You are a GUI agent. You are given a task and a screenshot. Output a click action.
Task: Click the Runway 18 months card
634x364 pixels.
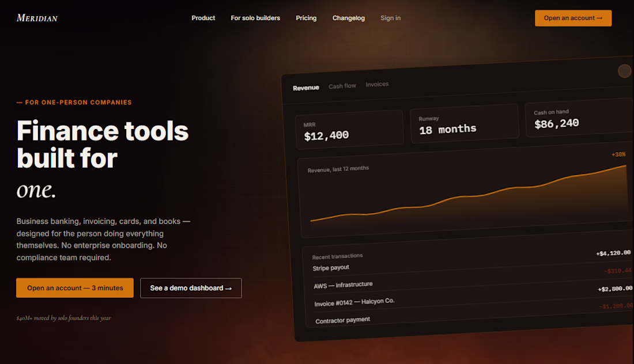tap(465, 124)
